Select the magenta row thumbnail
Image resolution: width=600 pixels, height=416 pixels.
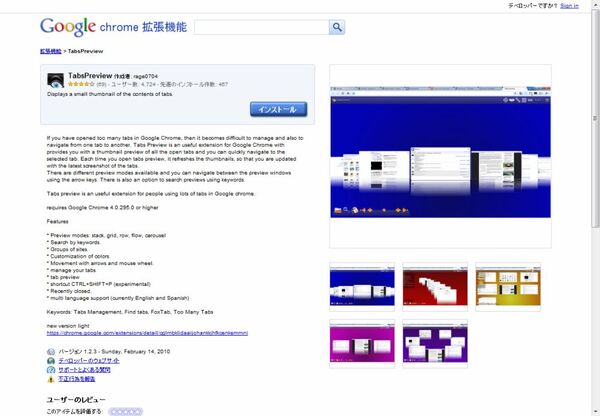[362, 344]
